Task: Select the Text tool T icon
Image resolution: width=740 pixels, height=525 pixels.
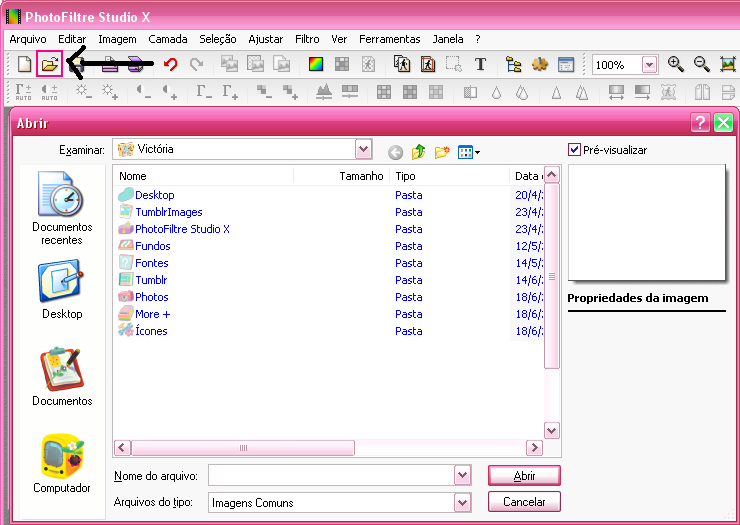Action: click(480, 64)
